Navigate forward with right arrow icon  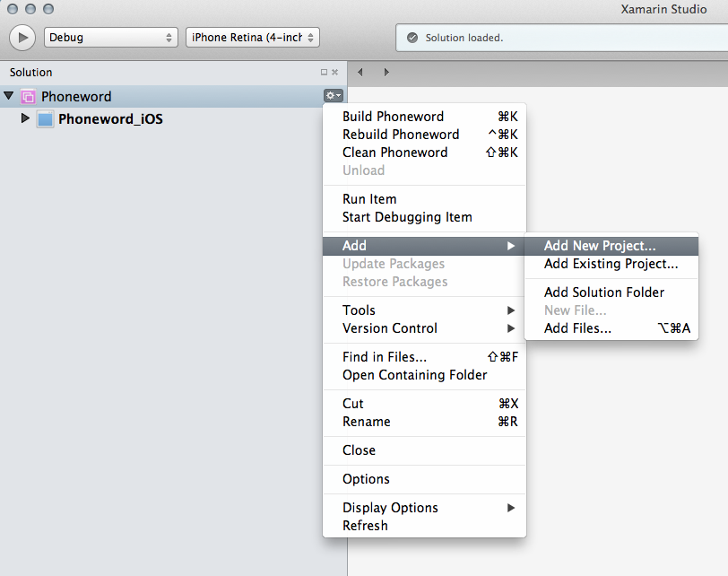(x=386, y=73)
